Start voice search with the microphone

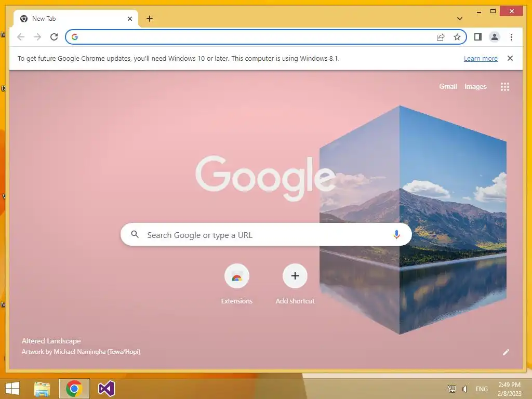point(396,234)
